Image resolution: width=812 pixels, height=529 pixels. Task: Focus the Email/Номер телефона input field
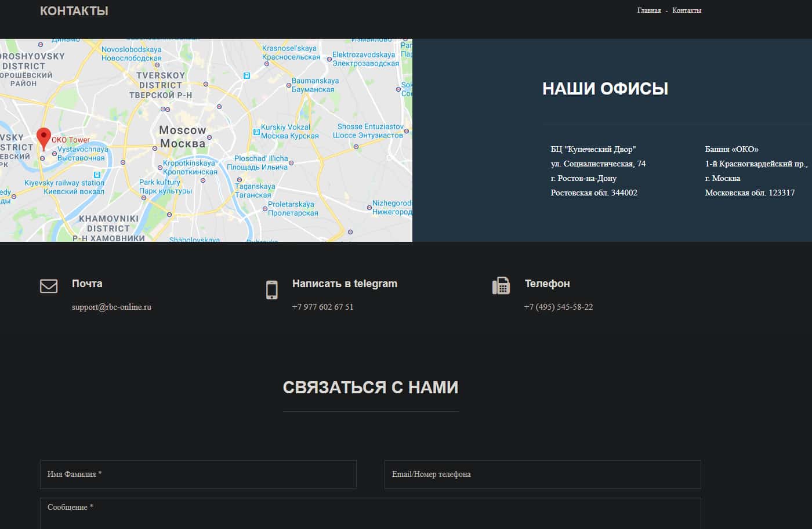pos(542,474)
